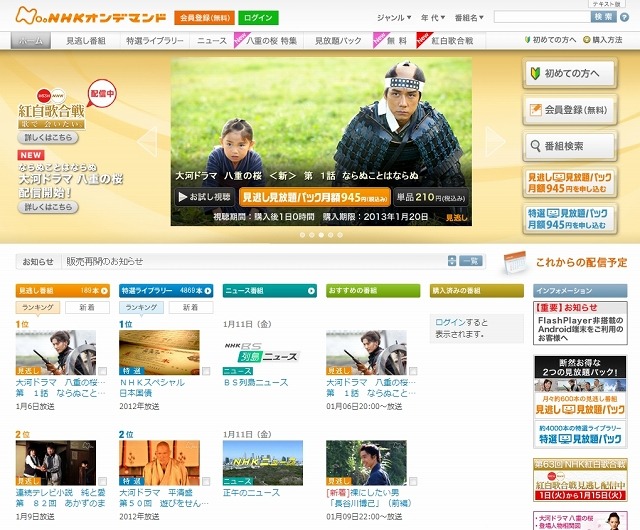Screen dimensions: 640x530
Task: Click the テキスト版 link at top
Action: point(607,4)
